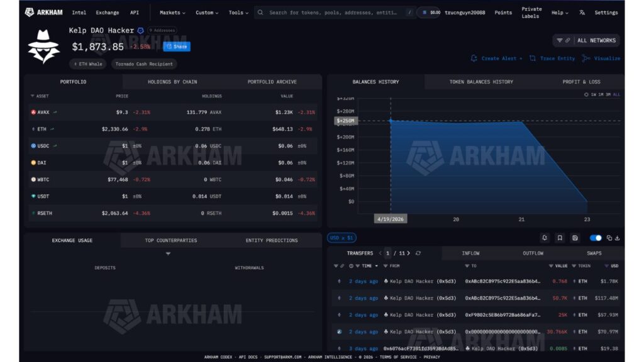
Task: Open the PROFIT & LOSS tab
Action: (582, 81)
